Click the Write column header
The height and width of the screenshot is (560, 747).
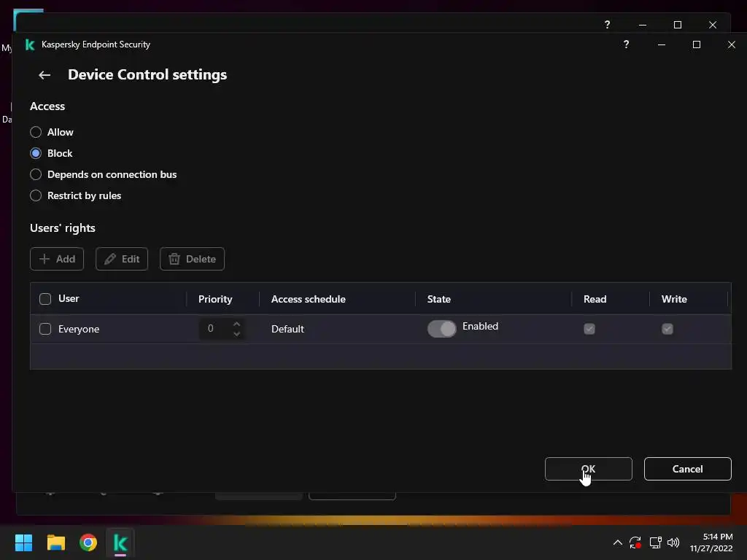pyautogui.click(x=674, y=299)
